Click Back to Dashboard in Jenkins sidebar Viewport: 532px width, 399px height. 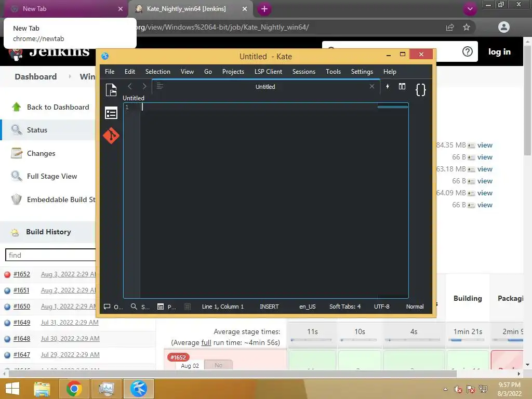pos(58,107)
